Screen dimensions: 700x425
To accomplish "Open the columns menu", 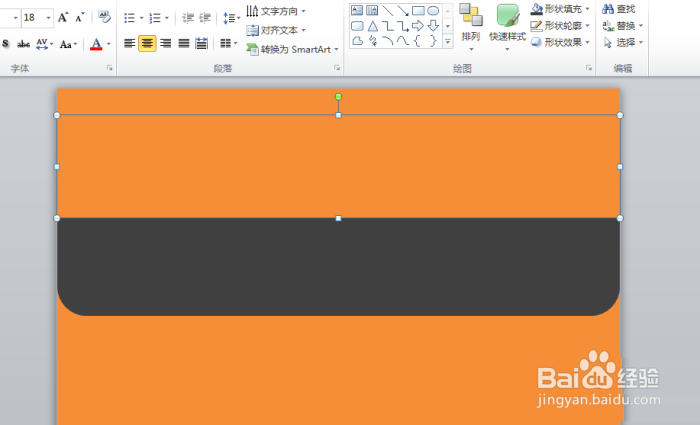I will 228,43.
